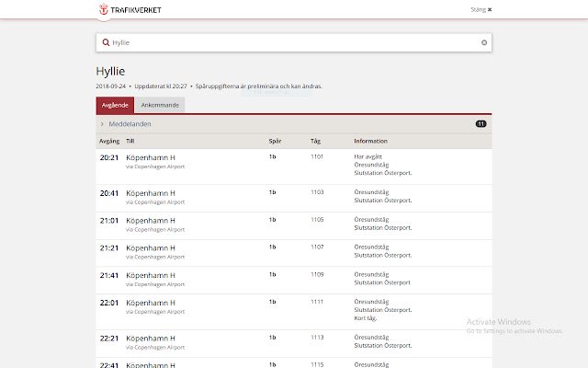The image size is (588, 368).
Task: Focus the station search input
Action: coord(294,43)
